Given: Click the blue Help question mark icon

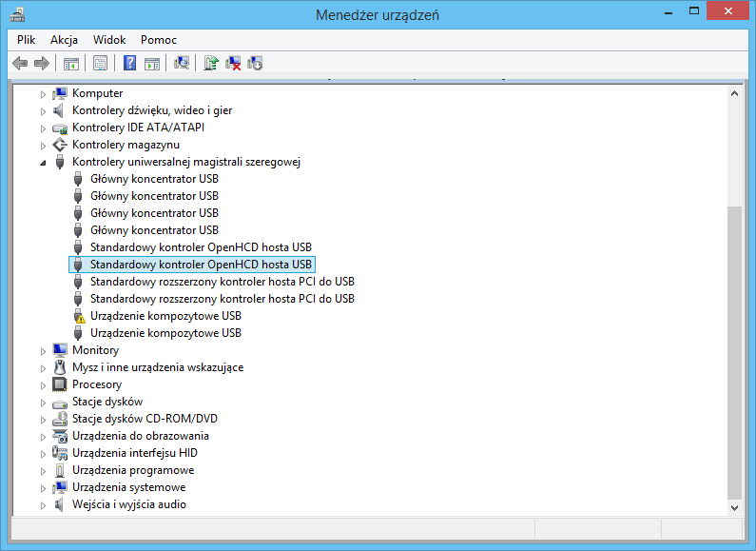Looking at the screenshot, I should pyautogui.click(x=130, y=64).
